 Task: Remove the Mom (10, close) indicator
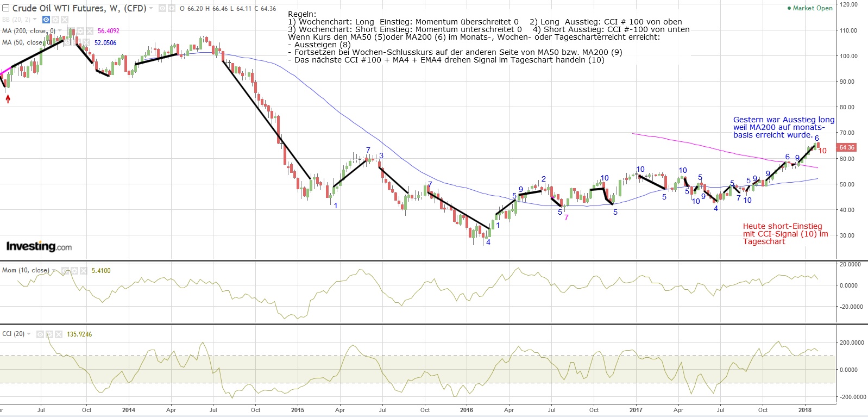pos(83,270)
